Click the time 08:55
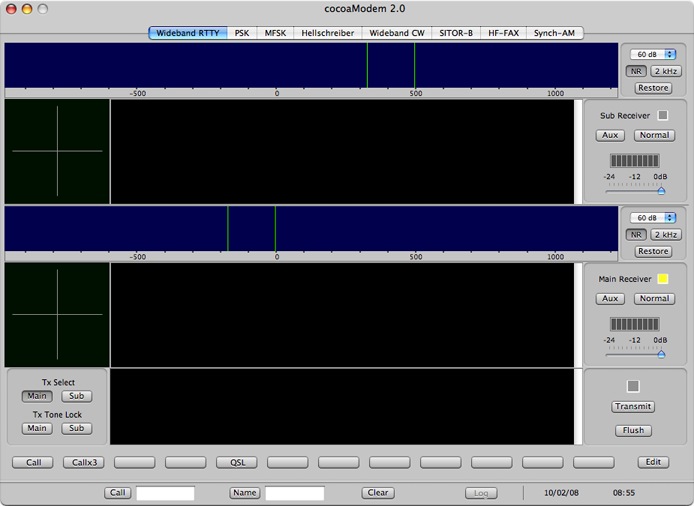 [624, 493]
